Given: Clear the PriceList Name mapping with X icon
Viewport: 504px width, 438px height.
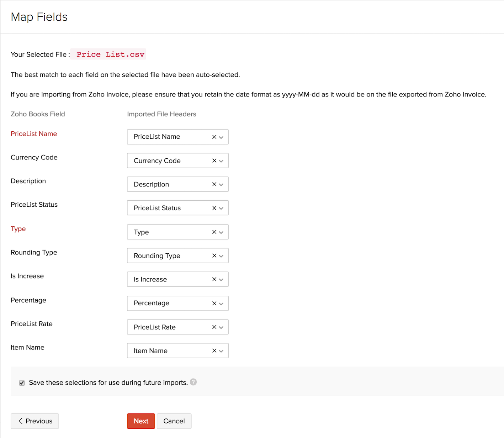Looking at the screenshot, I should pyautogui.click(x=214, y=137).
